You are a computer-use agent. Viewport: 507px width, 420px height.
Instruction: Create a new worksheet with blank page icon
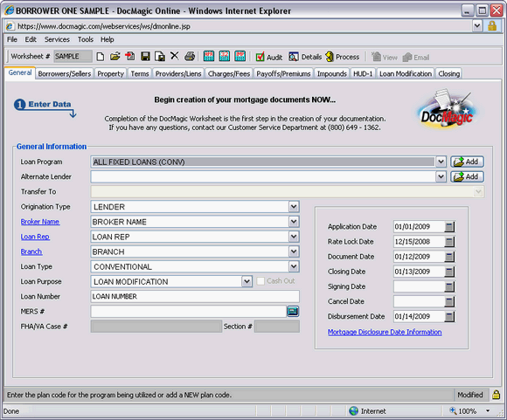(101, 57)
